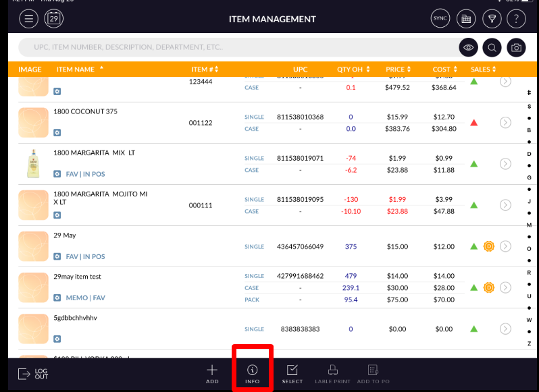
Task: Open the filter funnel icon
Action: (491, 19)
